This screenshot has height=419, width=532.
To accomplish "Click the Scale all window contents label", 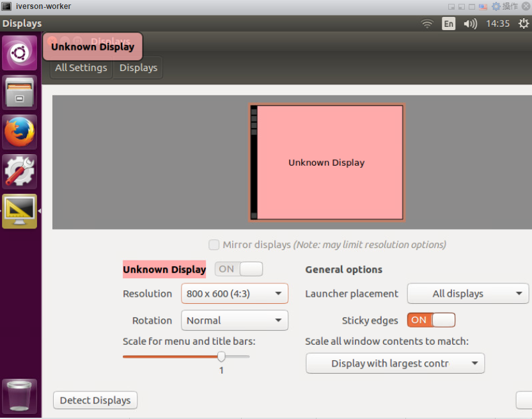I will click(x=387, y=341).
